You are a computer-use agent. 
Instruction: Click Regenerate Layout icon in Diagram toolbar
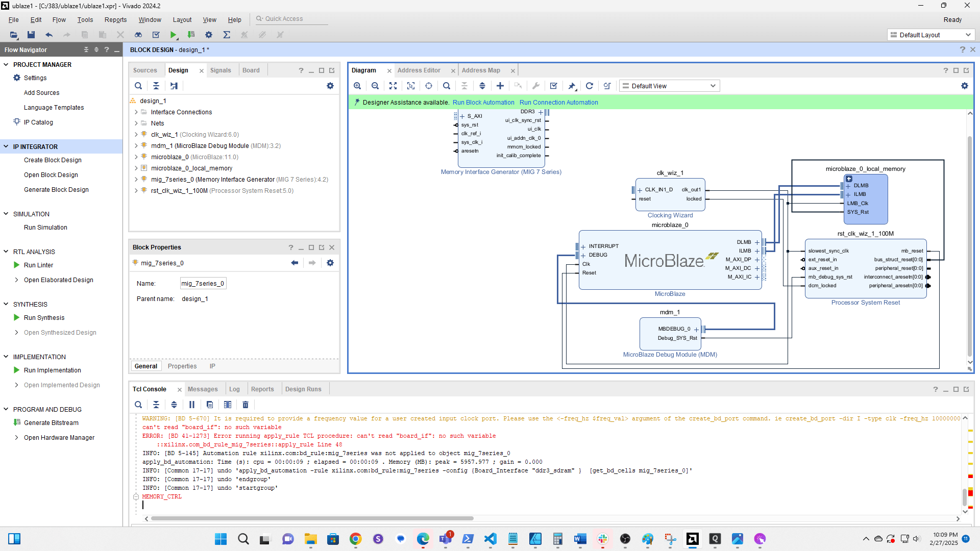[590, 86]
